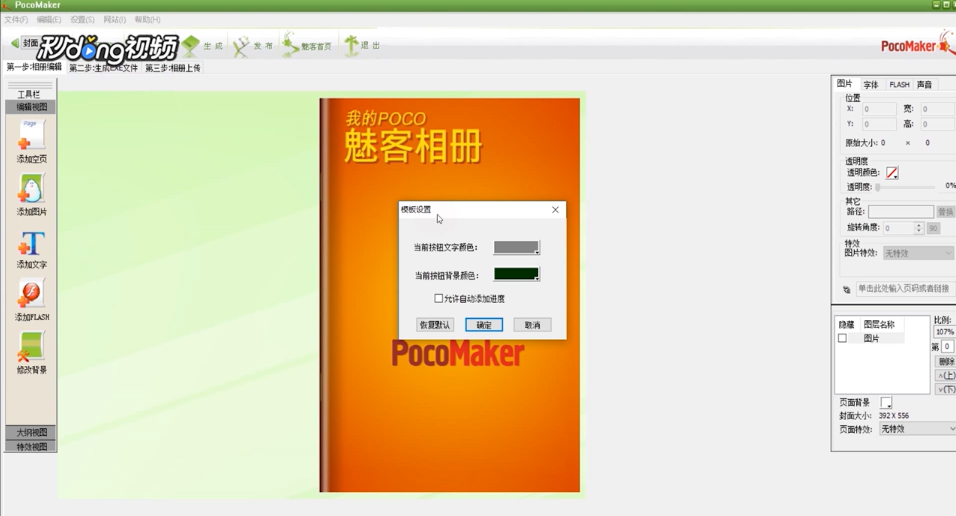Screen dimensions: 956x516
Task: Switch to step one album edit tab
Action: pos(34,67)
